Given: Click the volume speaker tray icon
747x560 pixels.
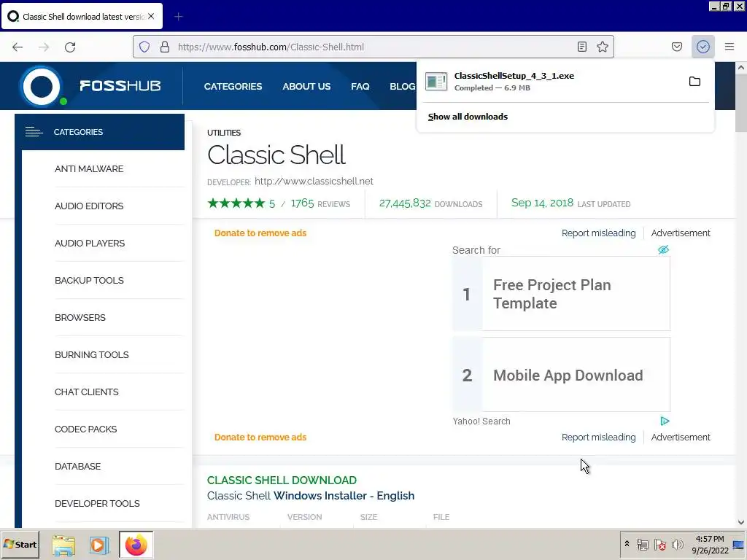Looking at the screenshot, I should [677, 545].
